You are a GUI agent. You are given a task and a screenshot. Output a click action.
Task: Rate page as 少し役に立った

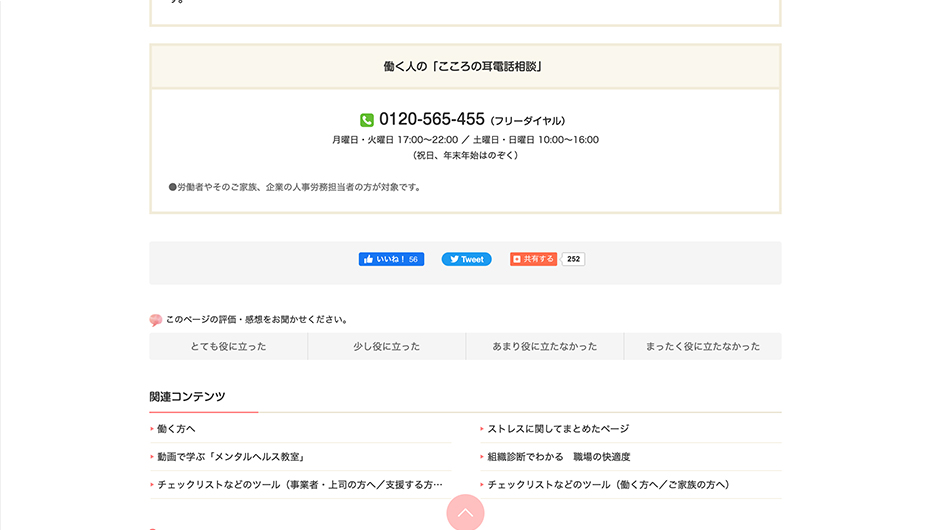[386, 347]
